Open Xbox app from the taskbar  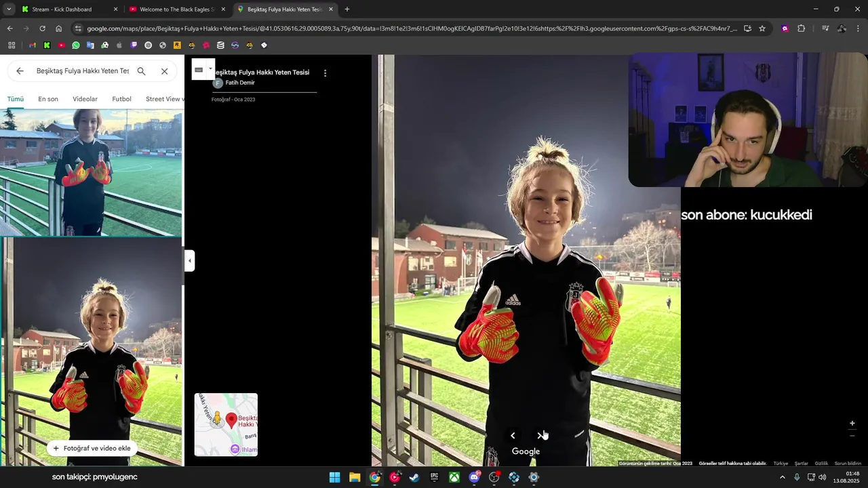(x=454, y=477)
